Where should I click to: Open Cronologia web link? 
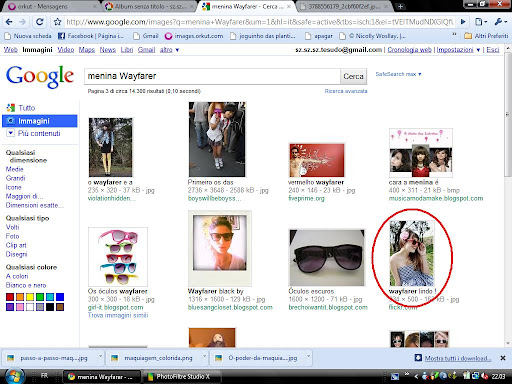[x=409, y=50]
